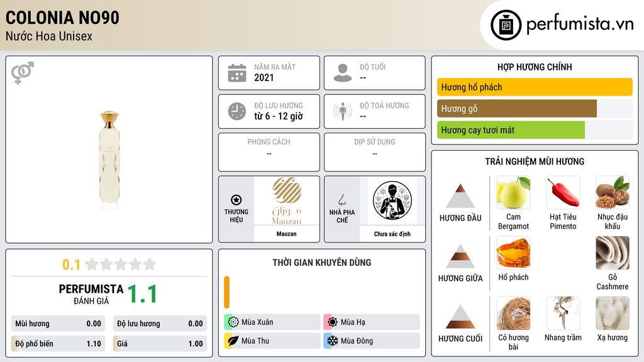644x362 pixels.
Task: Click the green 1.1 Perfumista score
Action: [x=142, y=294]
